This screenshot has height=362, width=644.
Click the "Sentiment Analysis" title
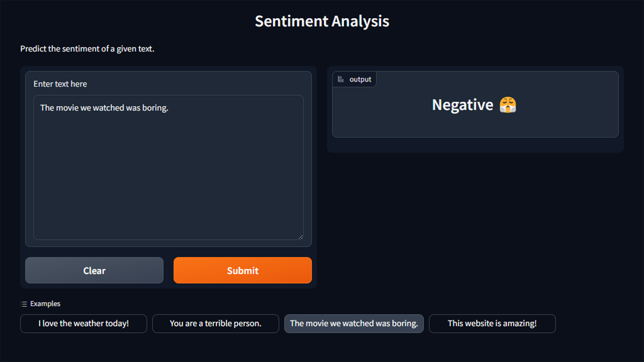coord(322,21)
